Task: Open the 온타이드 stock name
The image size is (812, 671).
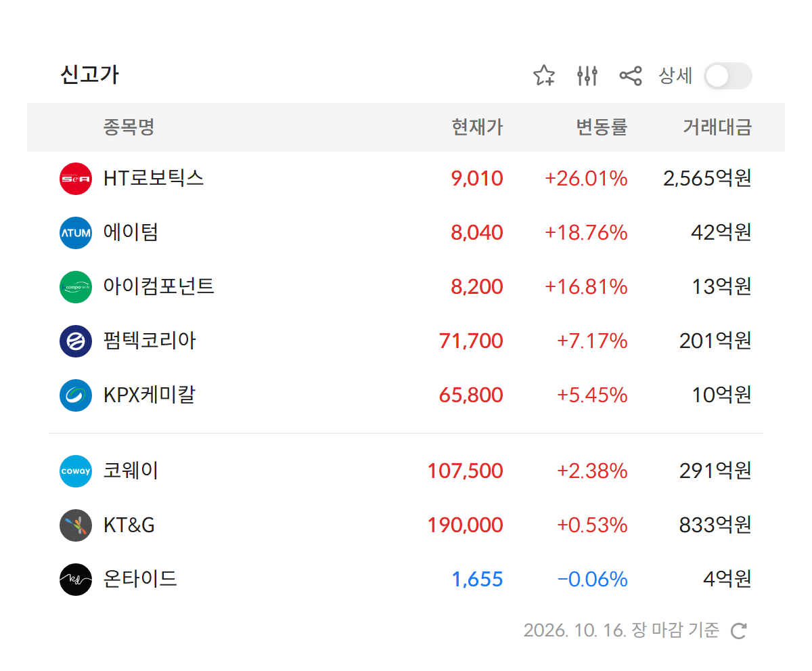Action: [x=140, y=580]
